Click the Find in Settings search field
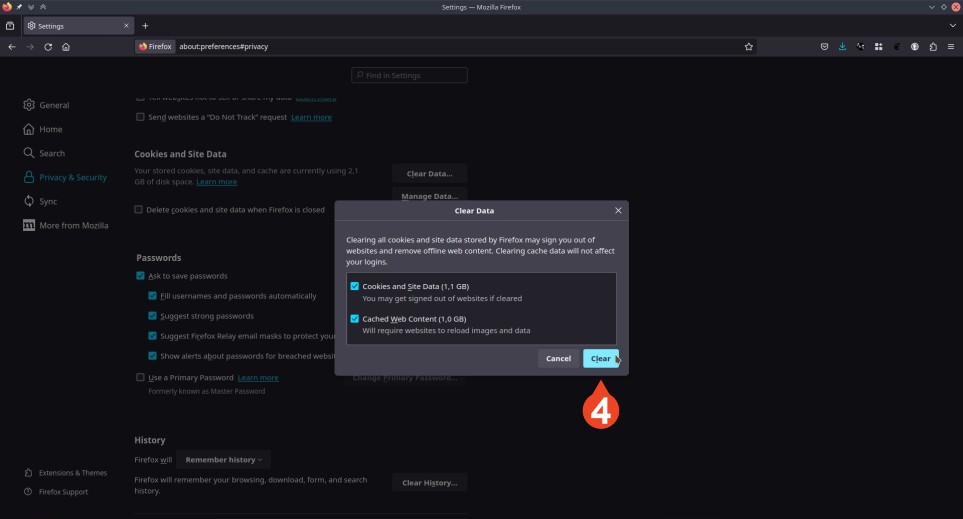963x519 pixels. pyautogui.click(x=409, y=76)
